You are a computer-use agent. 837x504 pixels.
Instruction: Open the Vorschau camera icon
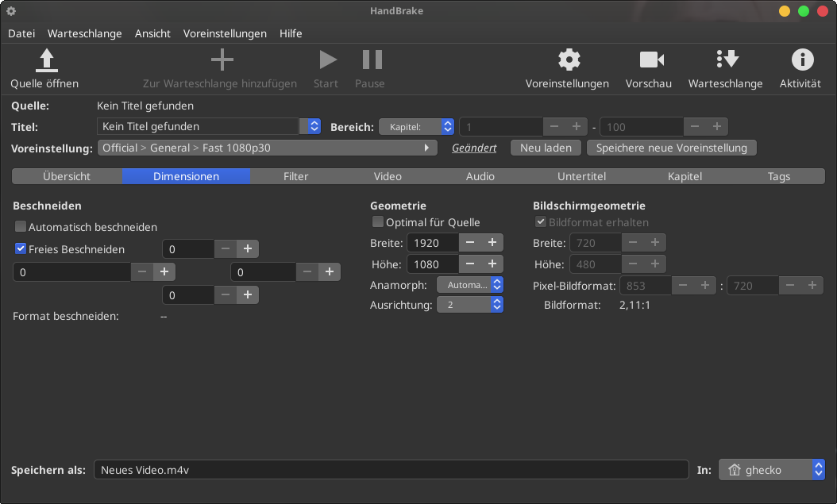click(651, 60)
